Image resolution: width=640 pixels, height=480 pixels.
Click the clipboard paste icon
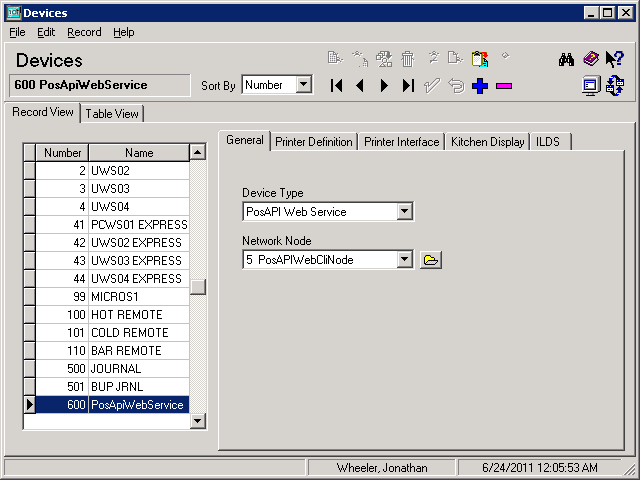pos(480,59)
